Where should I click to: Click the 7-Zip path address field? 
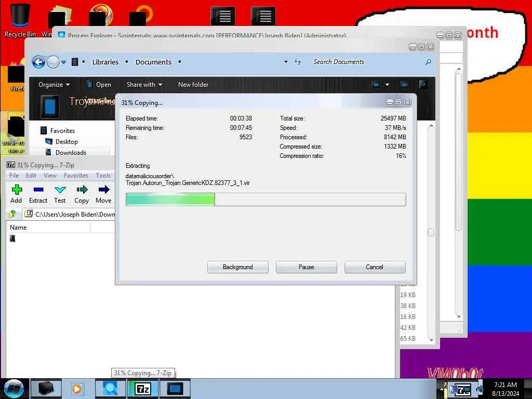pyautogui.click(x=70, y=214)
